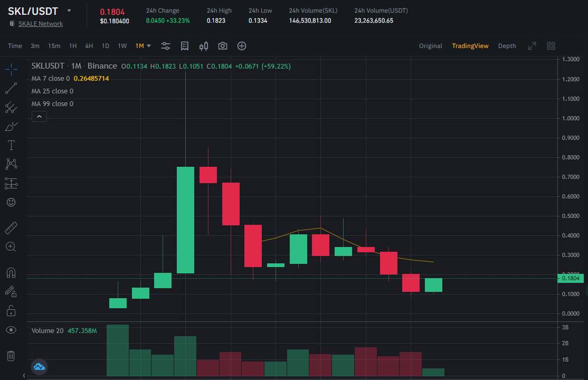This screenshot has width=588, height=380.
Task: Select the crosshair cursor tool
Action: click(11, 69)
